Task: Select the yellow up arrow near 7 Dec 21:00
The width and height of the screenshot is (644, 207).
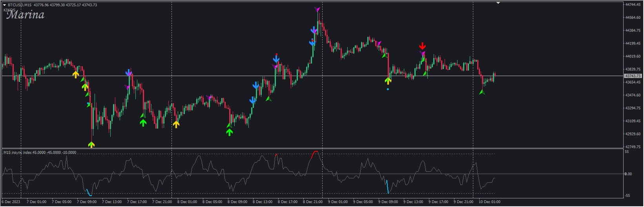Action: pyautogui.click(x=176, y=124)
